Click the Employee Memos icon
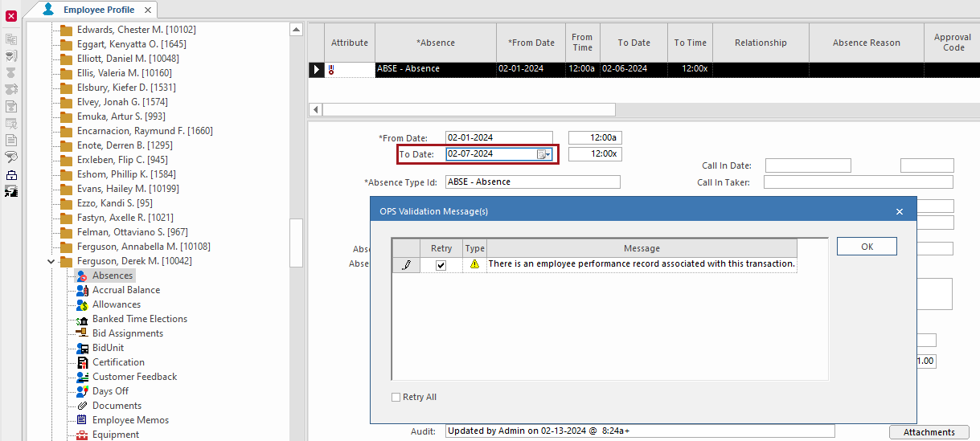 point(82,420)
